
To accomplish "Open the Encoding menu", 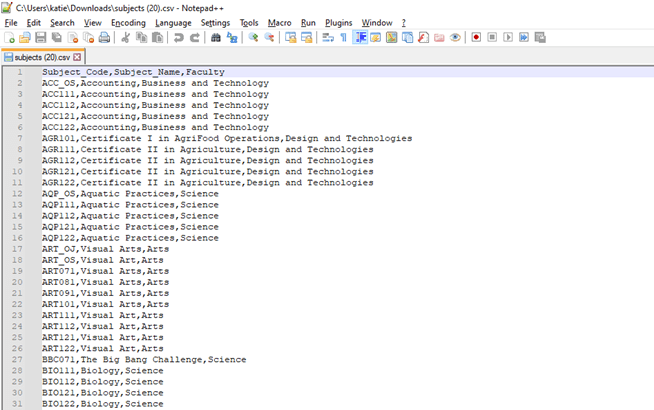I will point(128,22).
